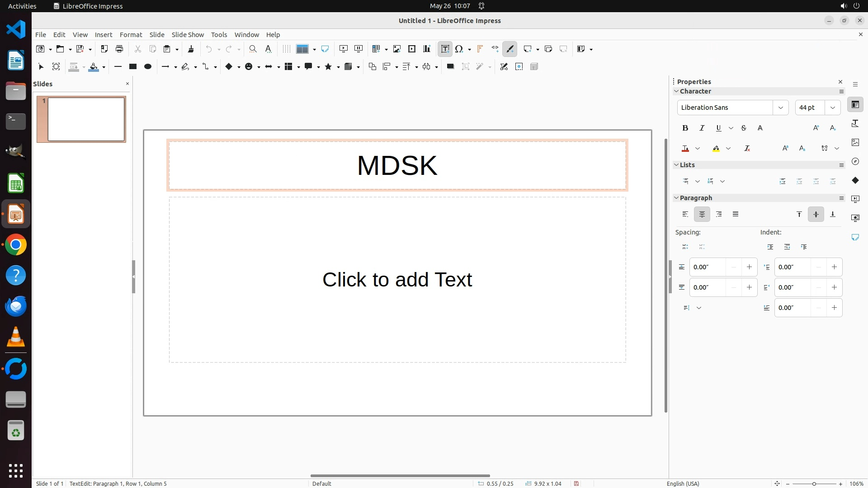Collapse the Lists section
The image size is (868, 488).
[677, 165]
